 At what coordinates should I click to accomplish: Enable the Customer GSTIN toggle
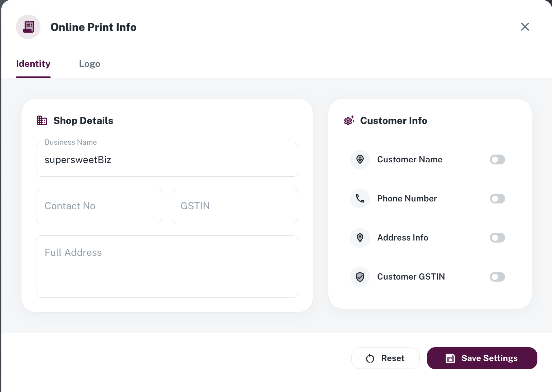(x=497, y=277)
